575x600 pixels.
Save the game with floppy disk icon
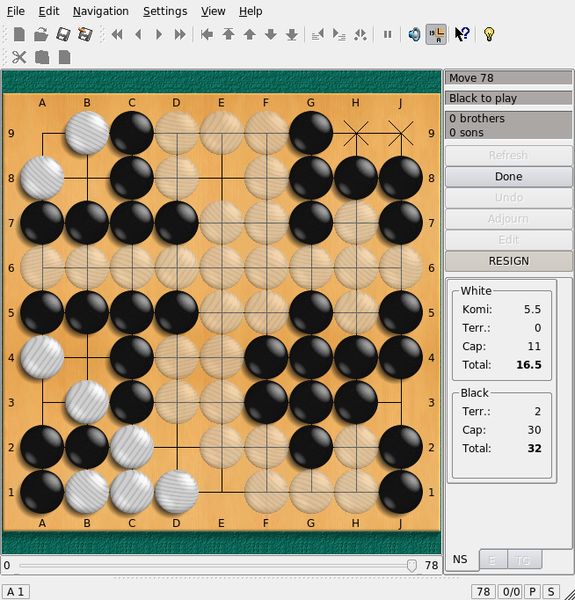[63, 35]
